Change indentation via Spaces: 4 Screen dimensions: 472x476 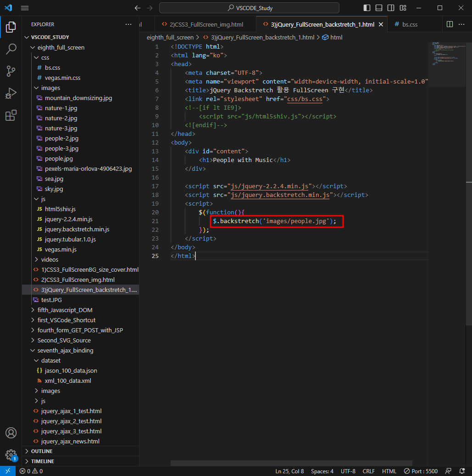(322, 471)
